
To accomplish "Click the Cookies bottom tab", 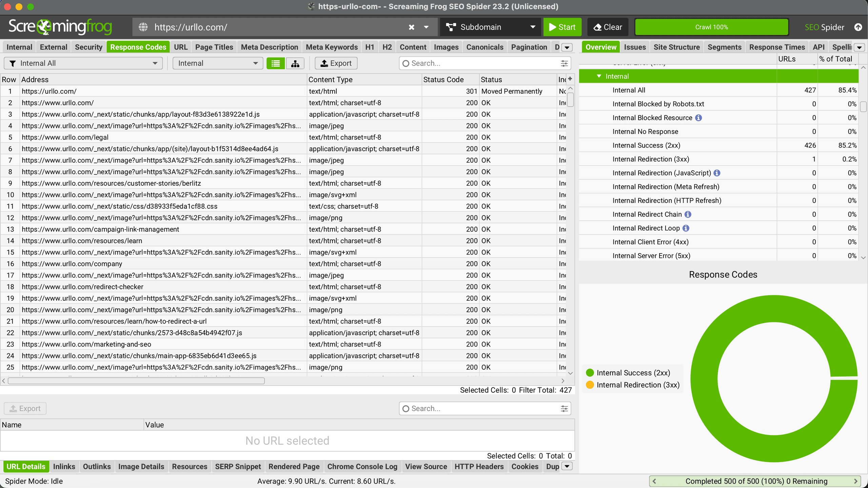I will [x=525, y=467].
